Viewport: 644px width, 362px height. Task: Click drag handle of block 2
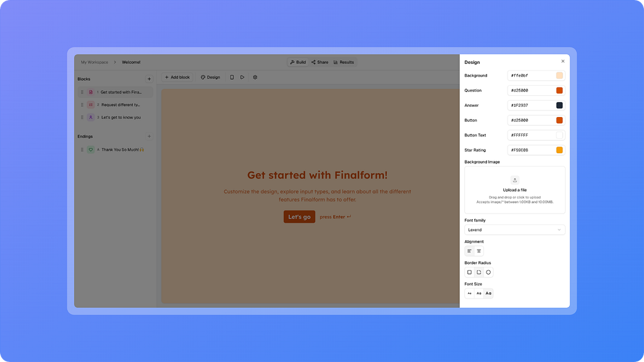(x=82, y=104)
